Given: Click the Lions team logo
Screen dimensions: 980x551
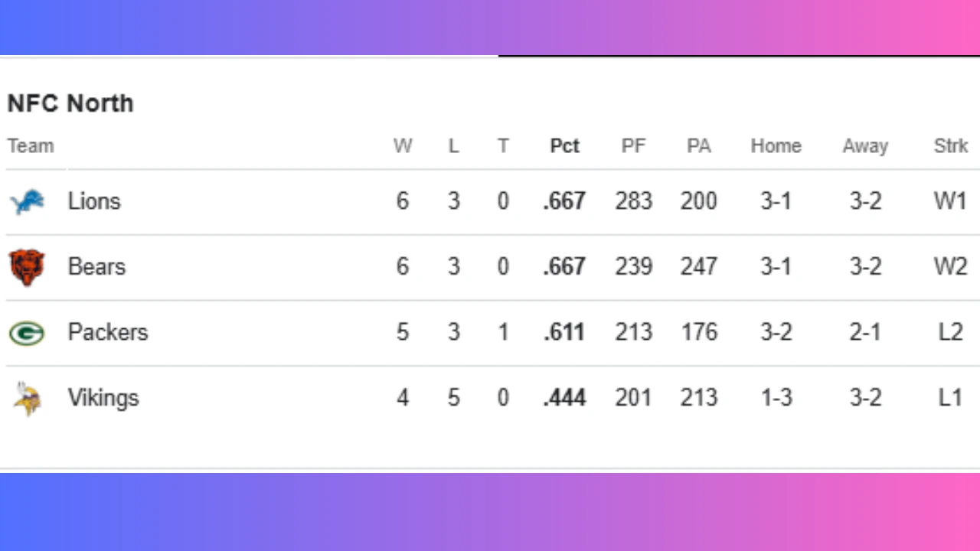Looking at the screenshot, I should point(27,201).
